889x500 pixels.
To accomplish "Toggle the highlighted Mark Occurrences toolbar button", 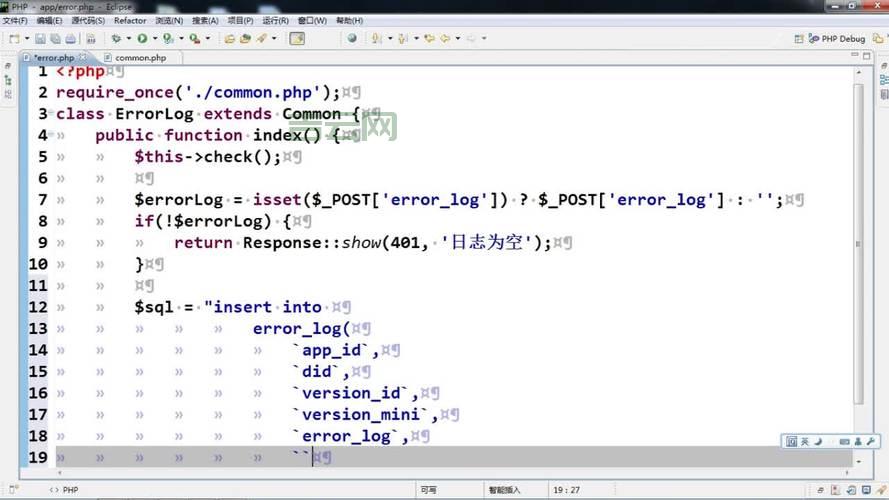I will click(297, 39).
